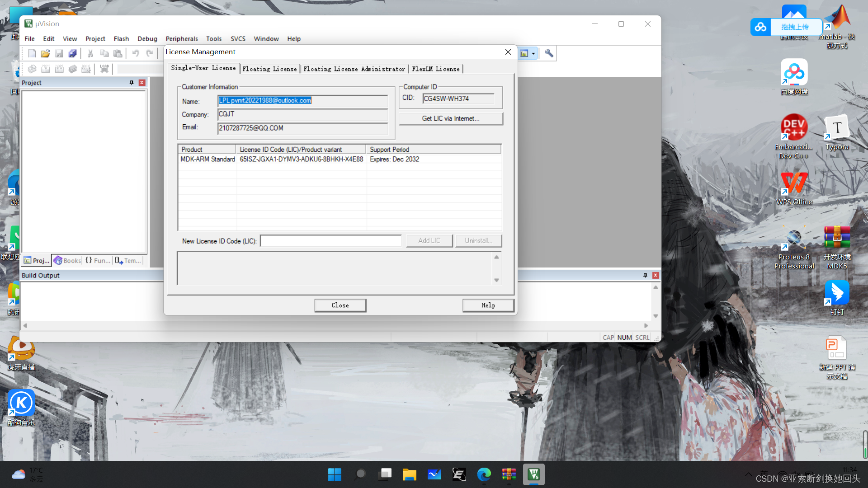
Task: Open the Peripherals menu
Action: 181,39
